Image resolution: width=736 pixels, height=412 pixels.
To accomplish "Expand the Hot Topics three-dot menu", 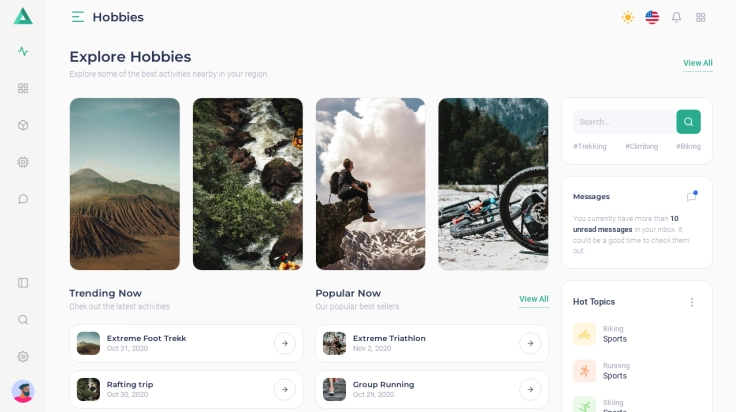I will (x=692, y=302).
